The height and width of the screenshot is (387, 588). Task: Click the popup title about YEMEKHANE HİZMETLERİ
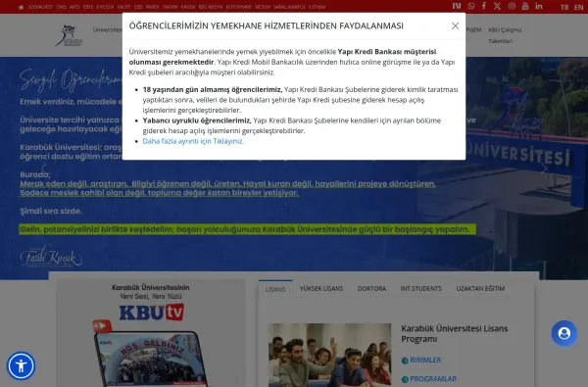[x=266, y=25]
